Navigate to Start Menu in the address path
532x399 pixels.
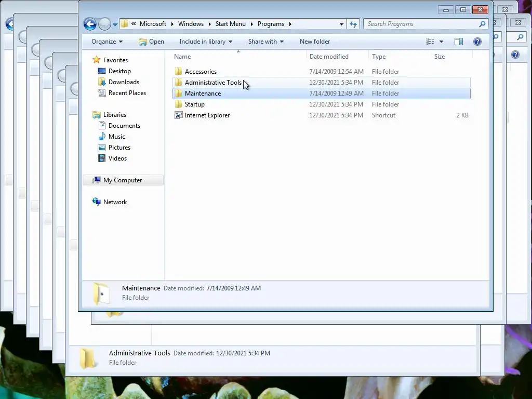coord(230,24)
